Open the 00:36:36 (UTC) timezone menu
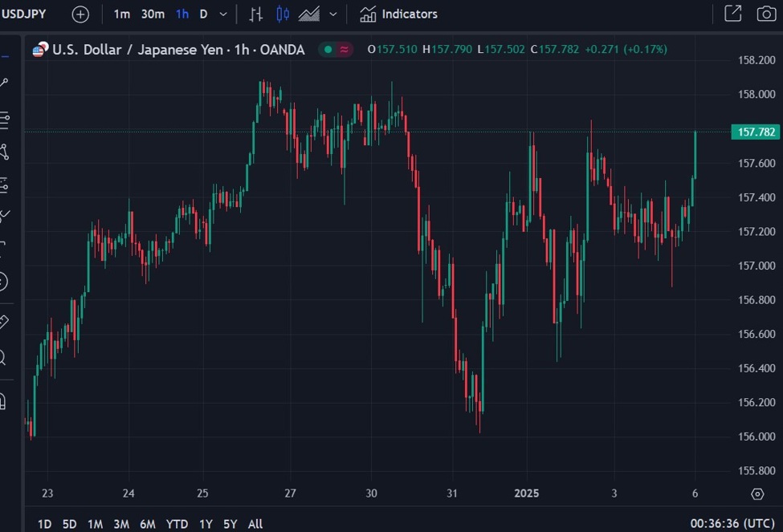This screenshot has height=532, width=783. pyautogui.click(x=731, y=524)
